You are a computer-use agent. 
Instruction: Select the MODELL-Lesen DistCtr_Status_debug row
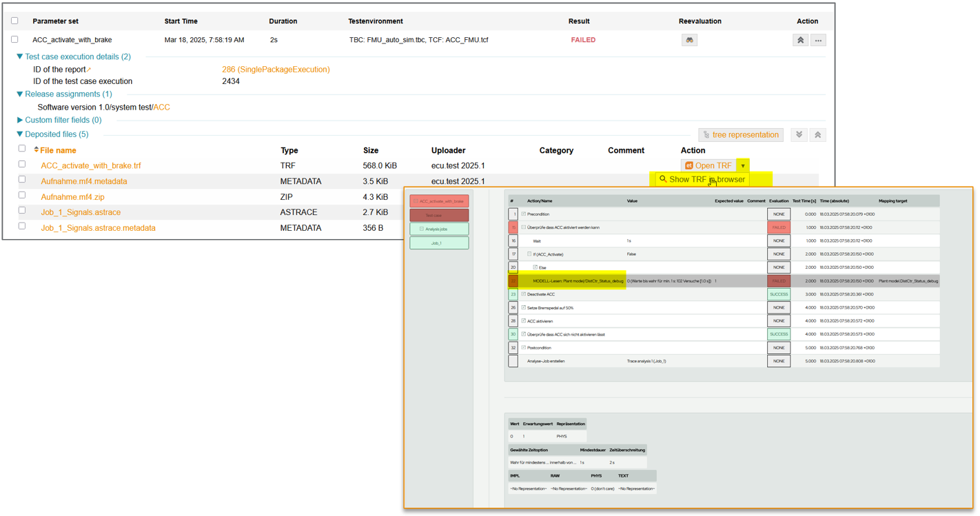pos(578,281)
